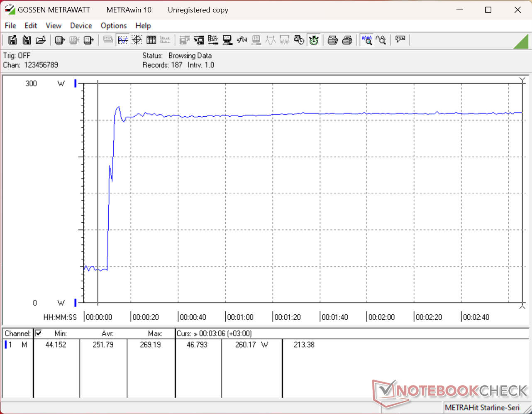
Task: Click the difference value 213.38
Action: pyautogui.click(x=304, y=345)
